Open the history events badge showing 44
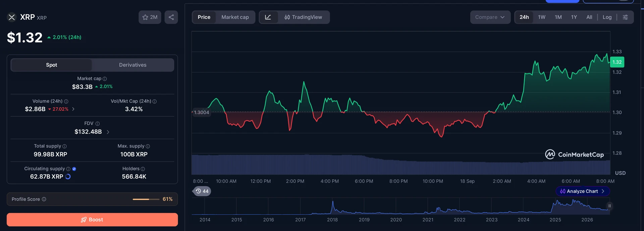 click(202, 191)
